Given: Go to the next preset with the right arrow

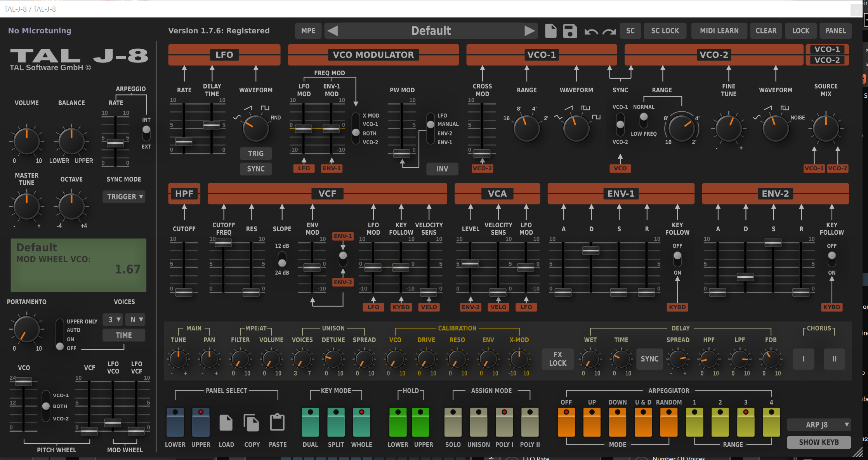Looking at the screenshot, I should [x=529, y=31].
